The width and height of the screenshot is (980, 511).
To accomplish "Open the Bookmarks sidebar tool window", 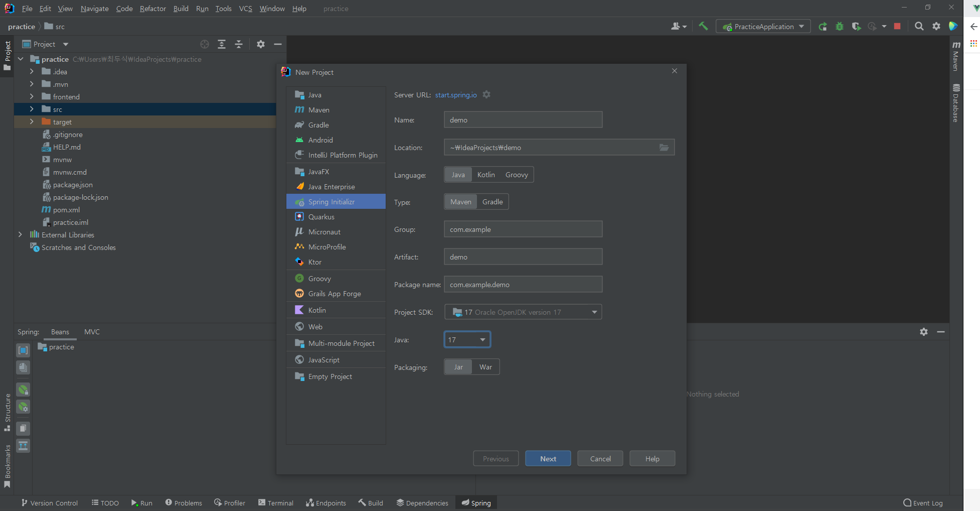I will pos(8,466).
